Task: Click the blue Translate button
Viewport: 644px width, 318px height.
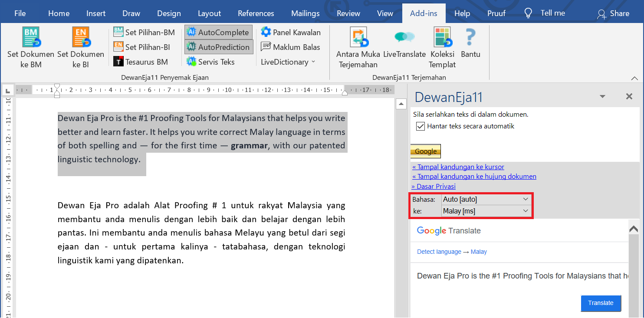Action: pos(601,303)
